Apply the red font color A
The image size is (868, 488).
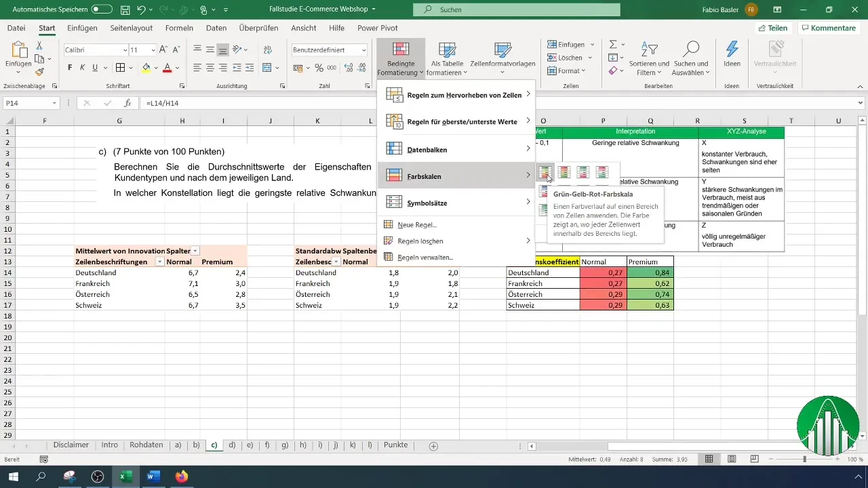coord(167,67)
